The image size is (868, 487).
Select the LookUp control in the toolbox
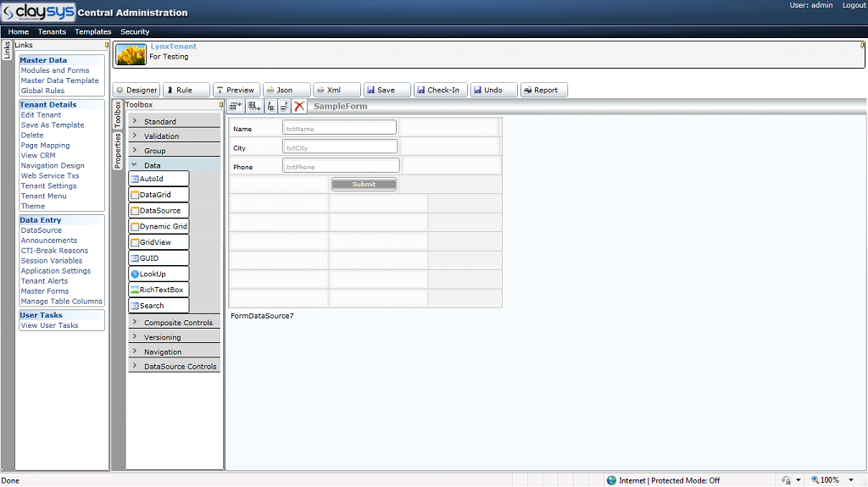click(159, 274)
